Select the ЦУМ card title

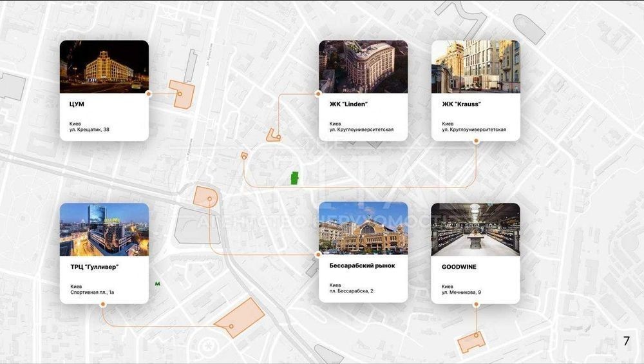77,104
